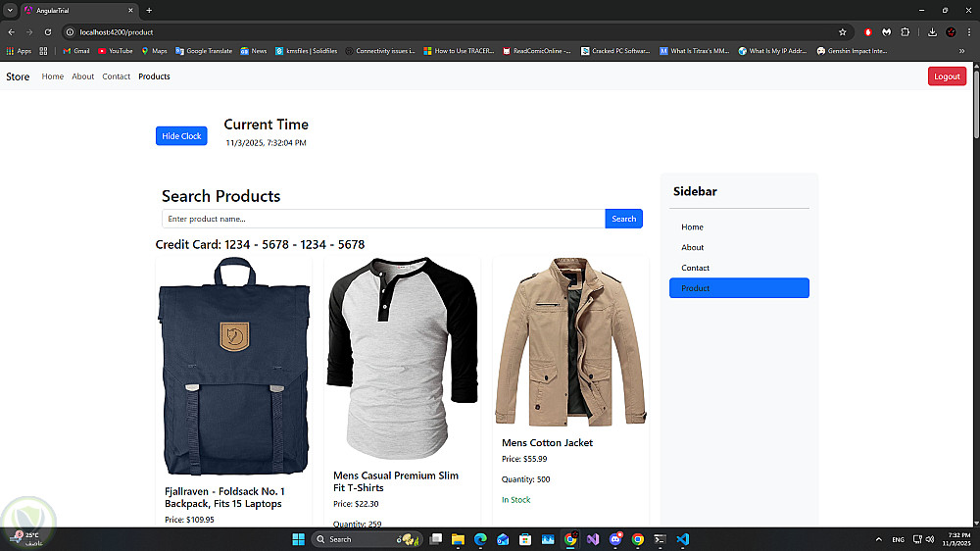The width and height of the screenshot is (980, 551).
Task: Open Contact in the Sidebar
Action: point(739,268)
